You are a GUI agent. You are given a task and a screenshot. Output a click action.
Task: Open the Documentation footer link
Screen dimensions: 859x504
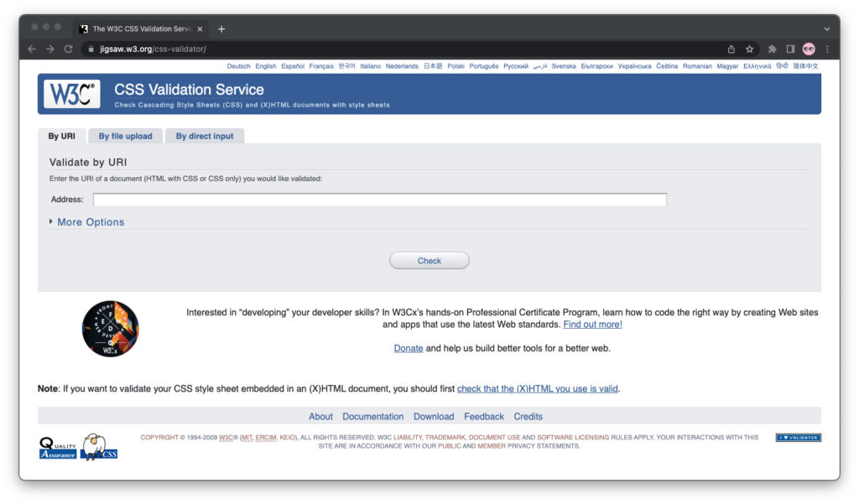click(x=372, y=417)
